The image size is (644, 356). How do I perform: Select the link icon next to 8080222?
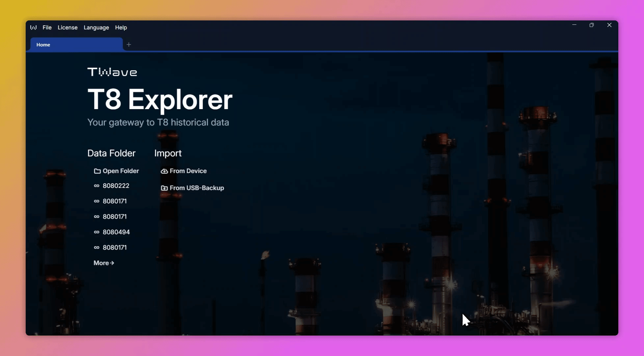coord(96,186)
